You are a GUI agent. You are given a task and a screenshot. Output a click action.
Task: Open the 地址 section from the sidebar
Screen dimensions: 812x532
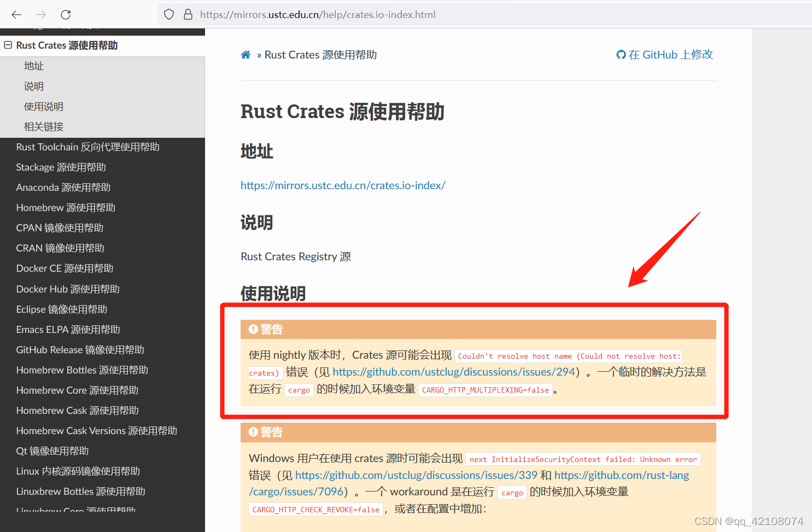(33, 66)
